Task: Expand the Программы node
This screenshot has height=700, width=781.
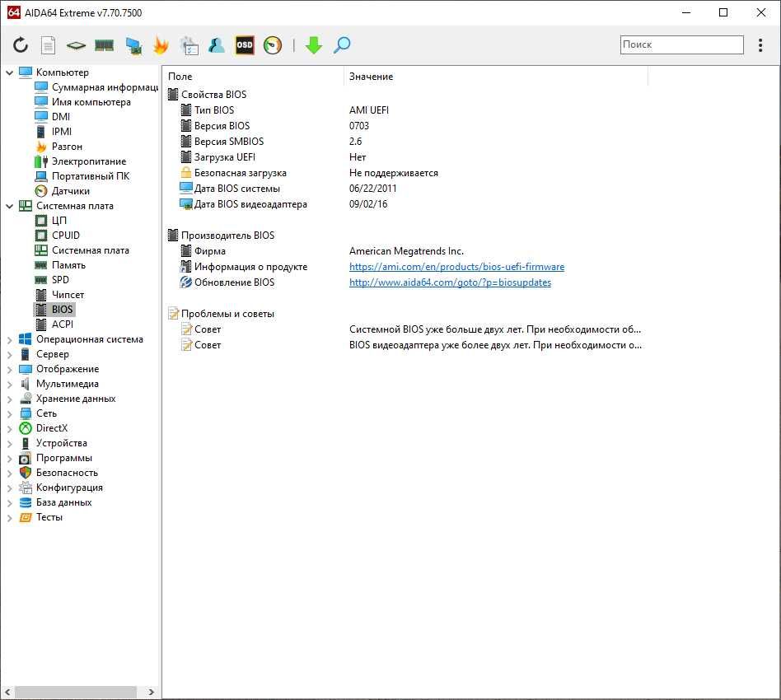Action: (9, 458)
